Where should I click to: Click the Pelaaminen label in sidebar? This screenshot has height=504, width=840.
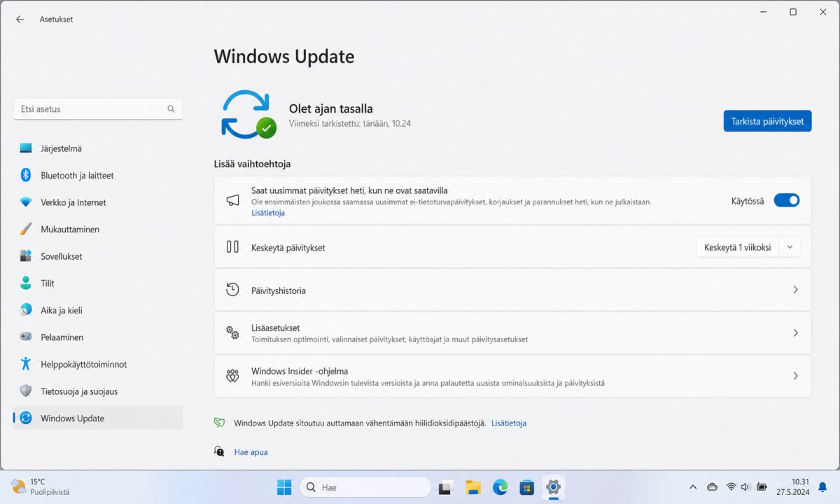coord(62,337)
